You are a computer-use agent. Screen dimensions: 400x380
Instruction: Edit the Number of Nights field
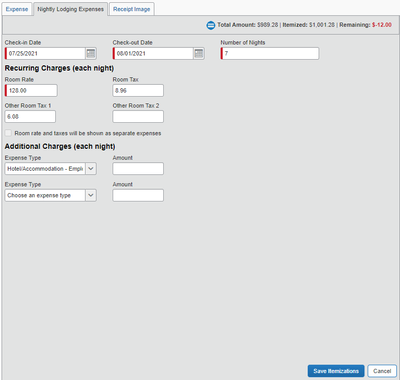click(270, 53)
